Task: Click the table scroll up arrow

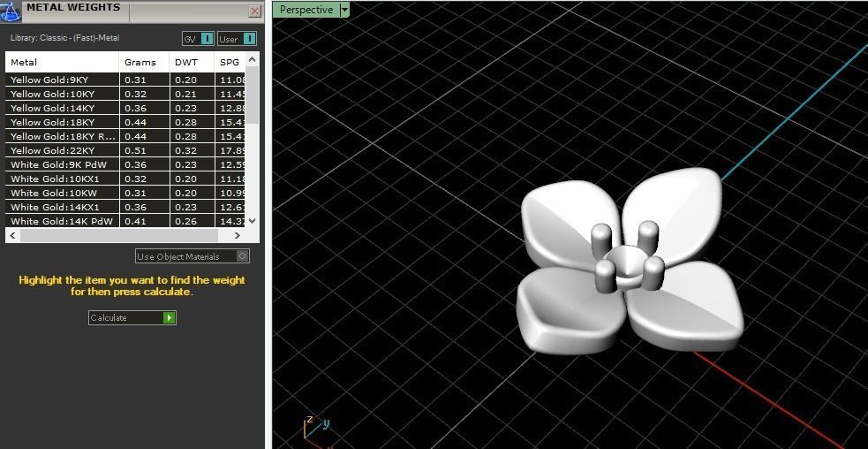Action: 252,58
